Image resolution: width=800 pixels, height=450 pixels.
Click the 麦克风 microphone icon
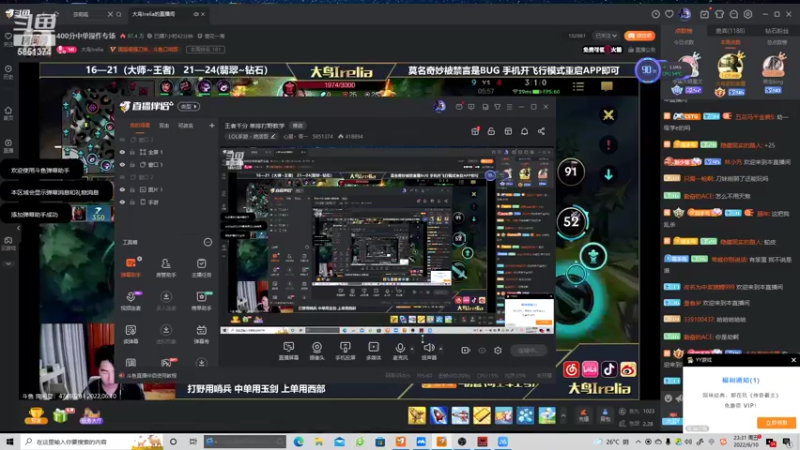pyautogui.click(x=400, y=348)
